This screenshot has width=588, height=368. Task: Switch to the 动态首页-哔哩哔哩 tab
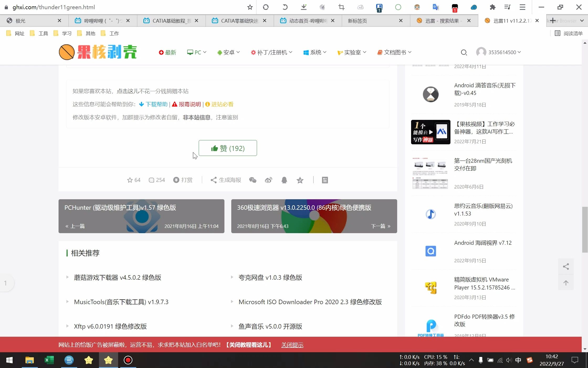[307, 21]
